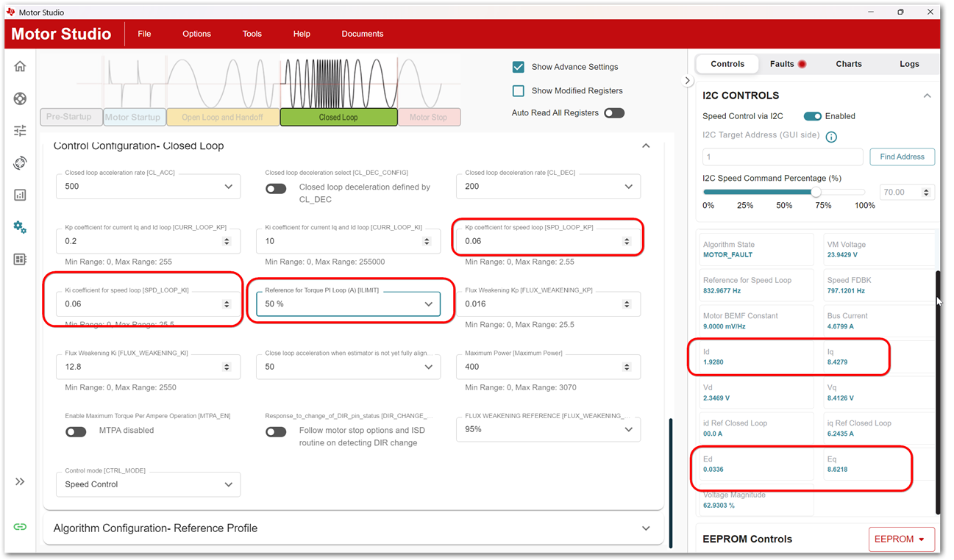Image resolution: width=954 pixels, height=560 pixels.
Task: Open Flux Weakening Reference 95% dropdown
Action: [548, 429]
